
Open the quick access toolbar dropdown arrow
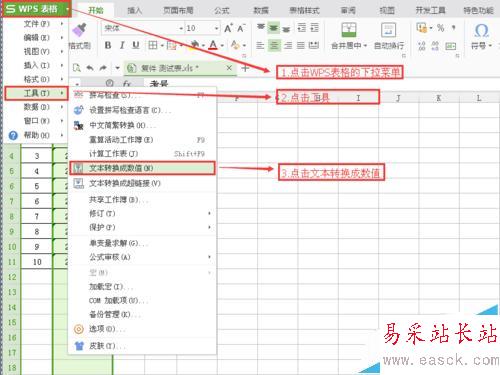[x=117, y=68]
